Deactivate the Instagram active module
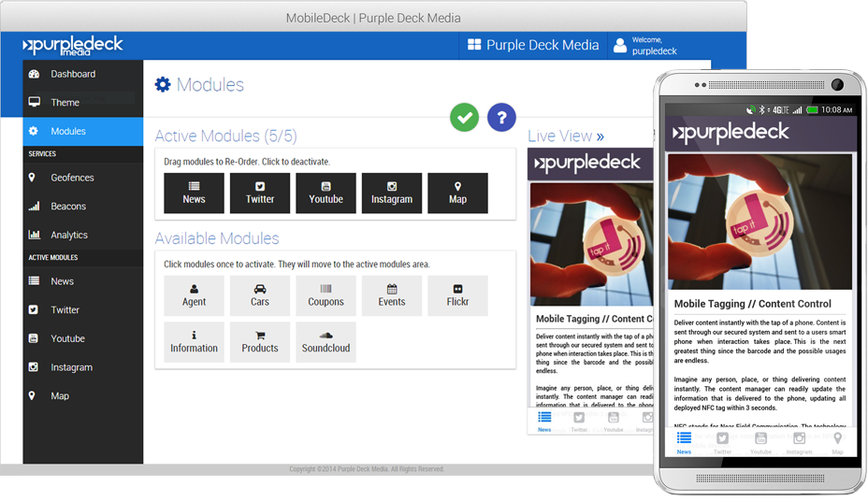Image resolution: width=868 pixels, height=501 pixels. pos(391,193)
